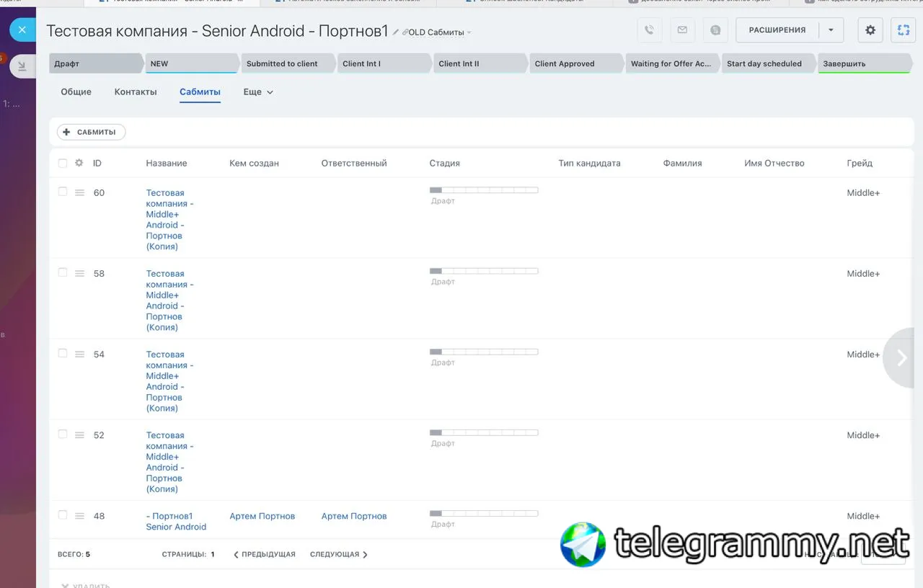Select the Start day scheduled stage
Viewport: 923px width, 588px height.
pyautogui.click(x=768, y=63)
